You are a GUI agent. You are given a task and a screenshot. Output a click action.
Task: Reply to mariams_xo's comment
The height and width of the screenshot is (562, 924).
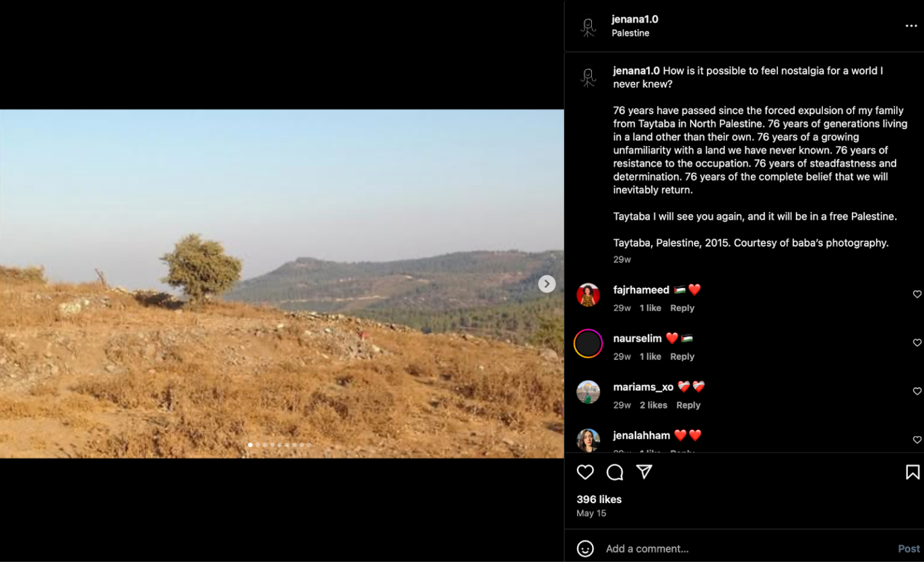tap(688, 405)
